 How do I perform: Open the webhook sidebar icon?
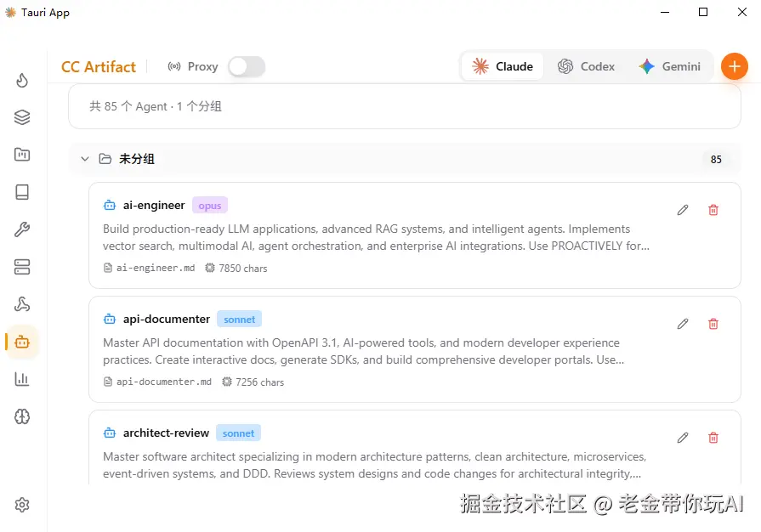point(22,304)
